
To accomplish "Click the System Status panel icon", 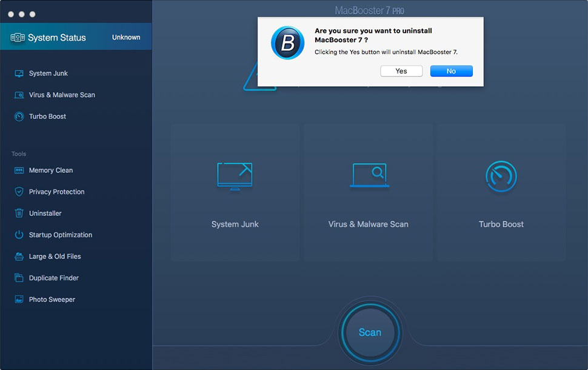I will [x=18, y=36].
